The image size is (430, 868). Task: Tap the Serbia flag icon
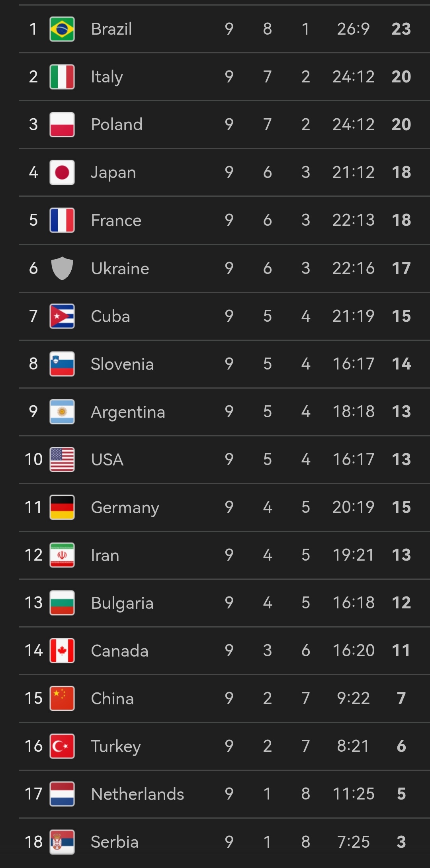pos(62,842)
